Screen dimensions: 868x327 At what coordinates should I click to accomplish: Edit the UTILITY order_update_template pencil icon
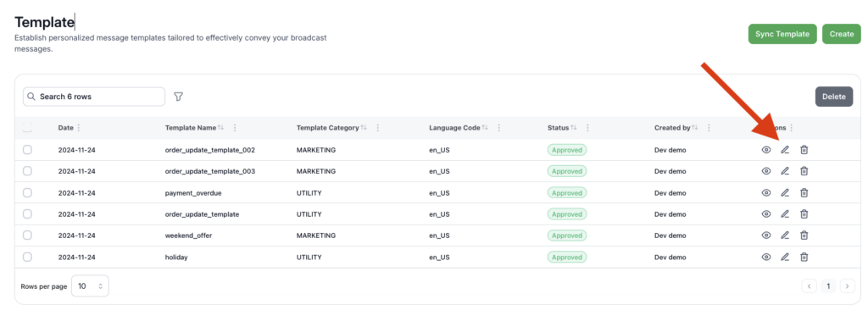coord(785,214)
